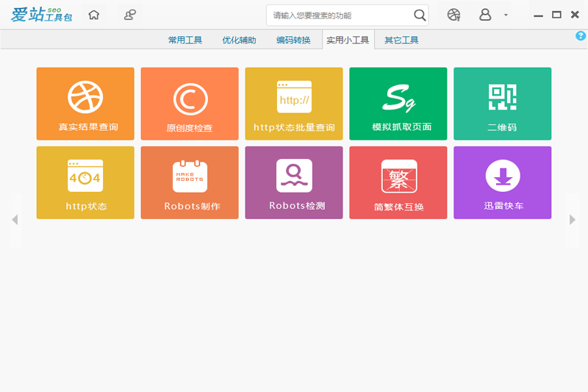Launch the Robots制作 tool
This screenshot has width=588, height=392.
190,182
